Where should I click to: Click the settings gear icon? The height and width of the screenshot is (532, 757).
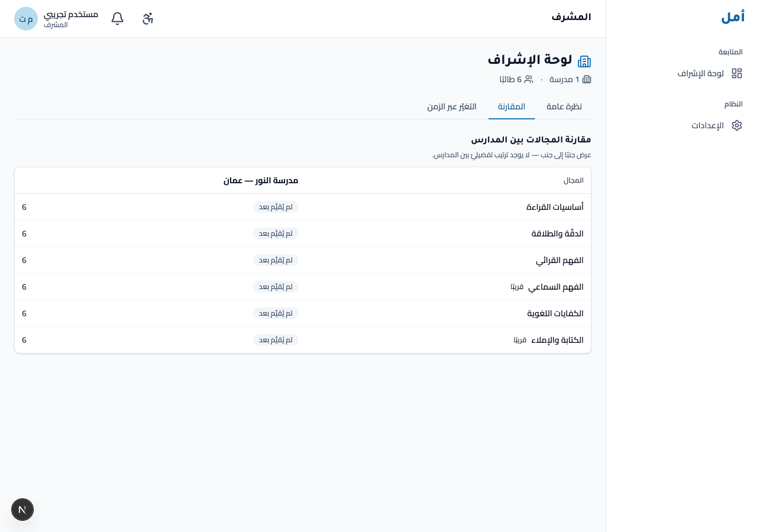737,125
